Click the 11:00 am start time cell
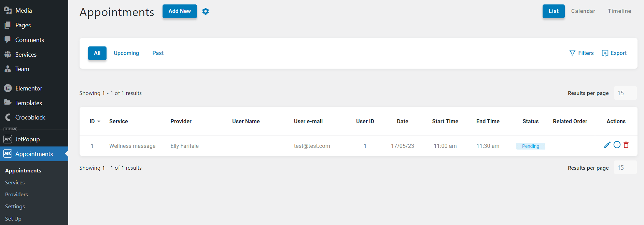The image size is (644, 225). 445,146
